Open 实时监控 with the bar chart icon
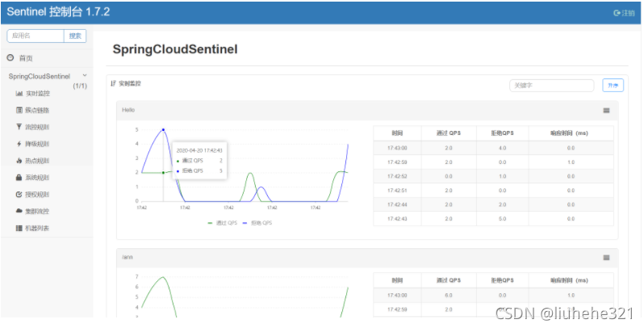The width and height of the screenshot is (644, 328). pos(19,93)
